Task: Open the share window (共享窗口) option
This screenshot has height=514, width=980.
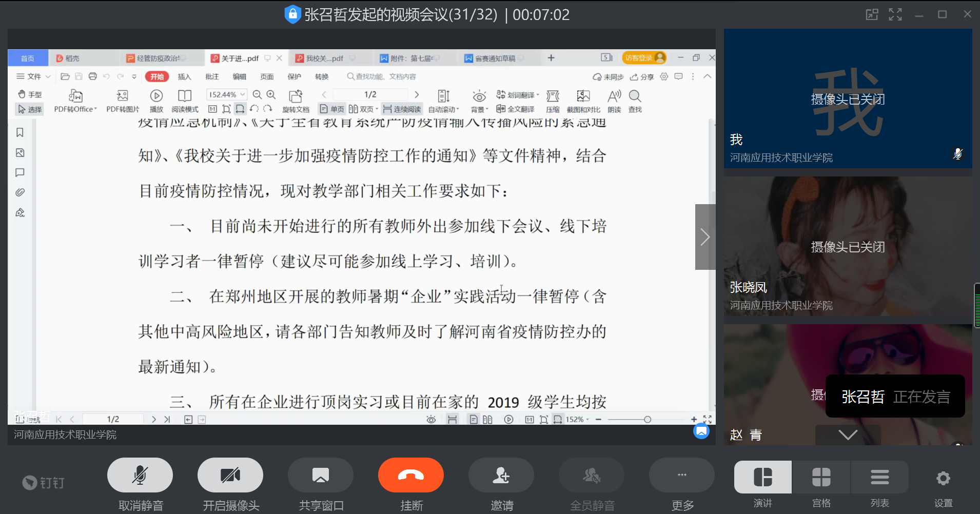Action: 321,475
